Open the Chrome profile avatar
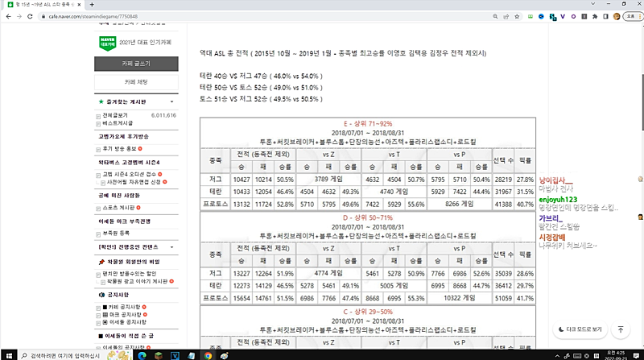 [x=617, y=16]
